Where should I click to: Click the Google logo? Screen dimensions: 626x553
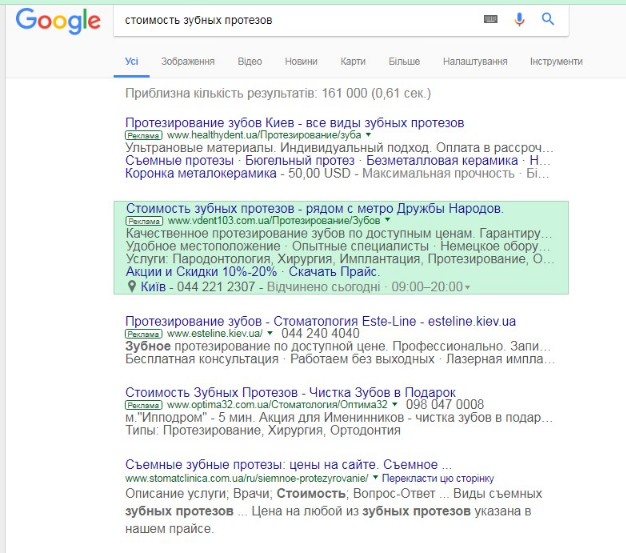coord(58,21)
